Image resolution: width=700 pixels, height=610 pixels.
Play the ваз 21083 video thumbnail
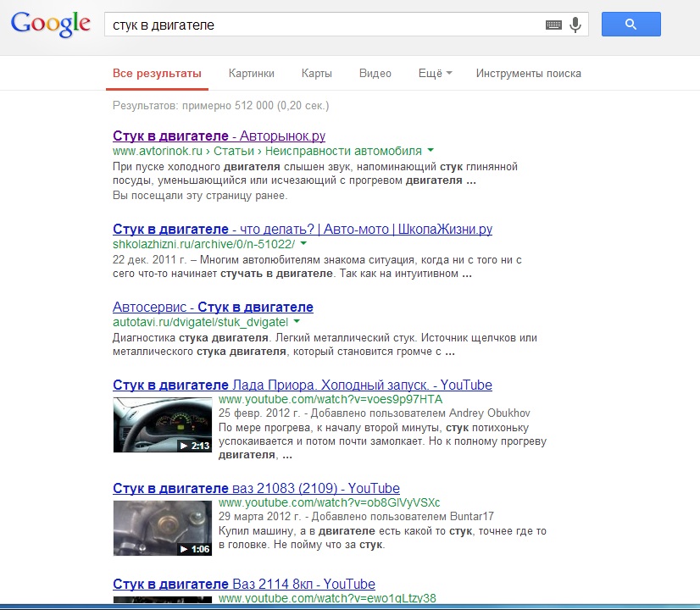click(163, 527)
